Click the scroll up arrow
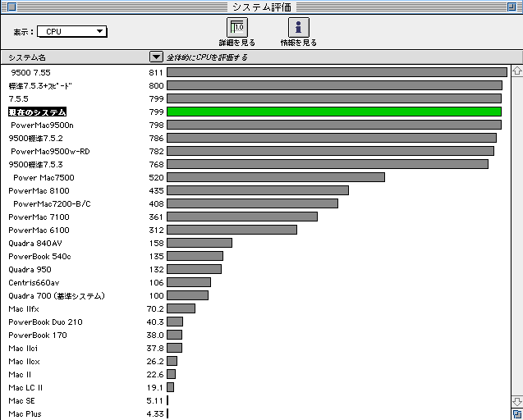This screenshot has width=523, height=420. tap(517, 71)
